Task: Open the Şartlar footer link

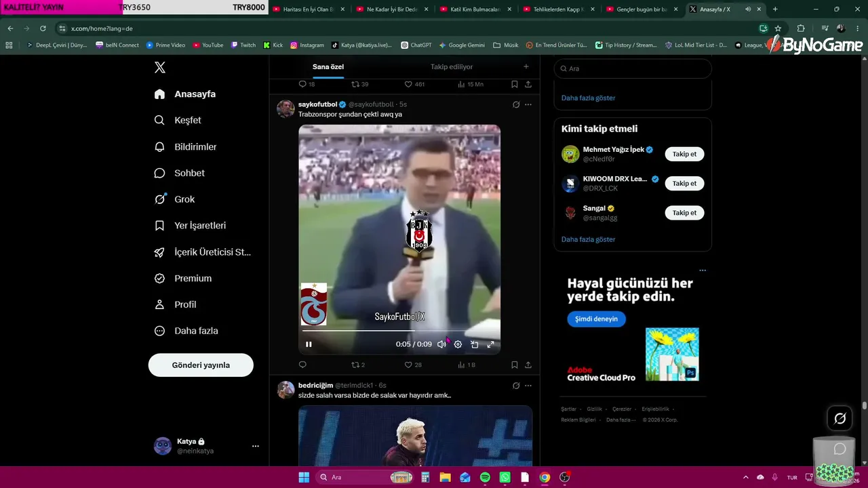Action: coord(568,409)
